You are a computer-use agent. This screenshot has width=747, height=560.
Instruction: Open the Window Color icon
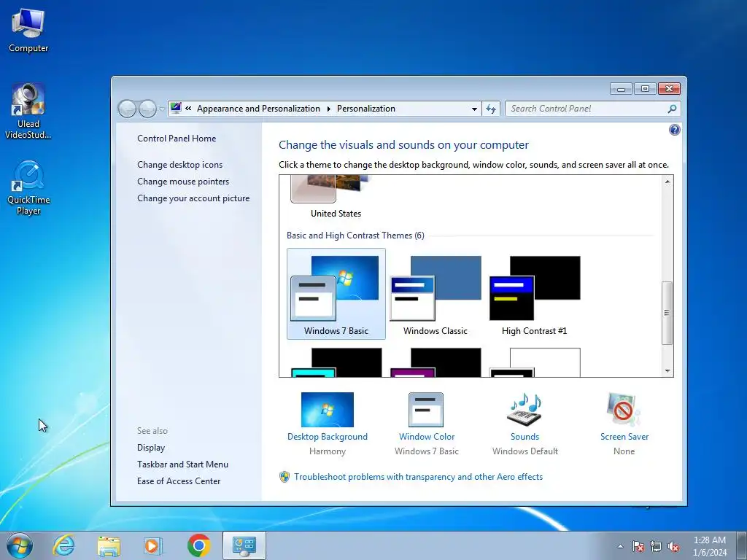[426, 410]
